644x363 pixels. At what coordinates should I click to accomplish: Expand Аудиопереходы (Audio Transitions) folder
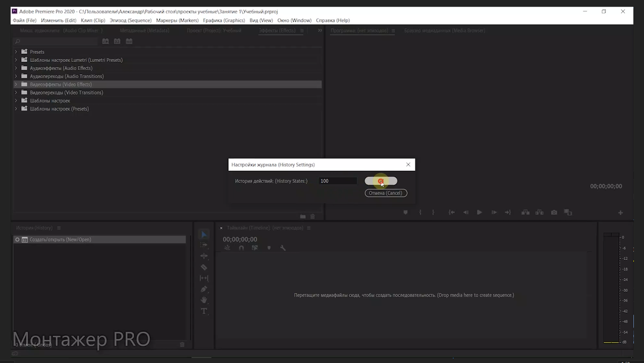point(16,76)
